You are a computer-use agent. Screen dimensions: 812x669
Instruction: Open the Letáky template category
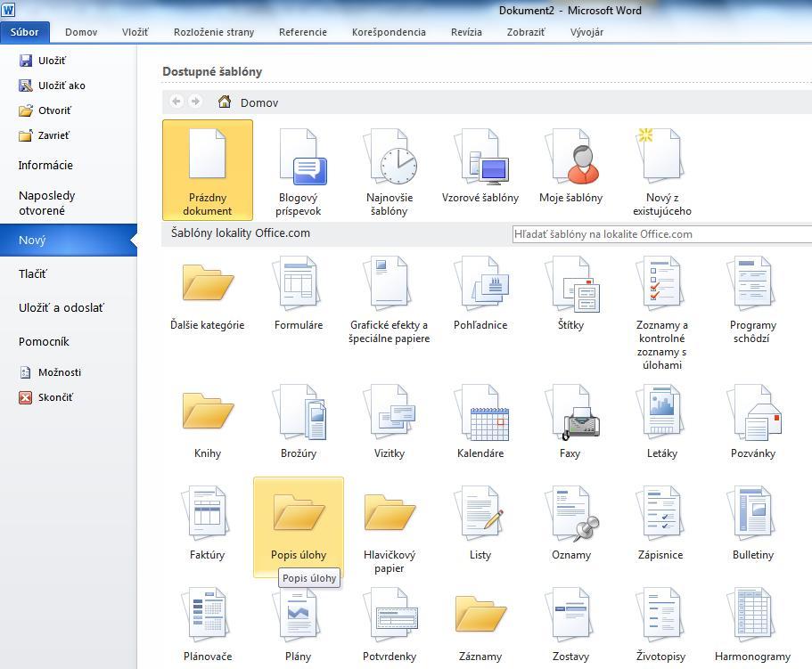[x=662, y=422]
